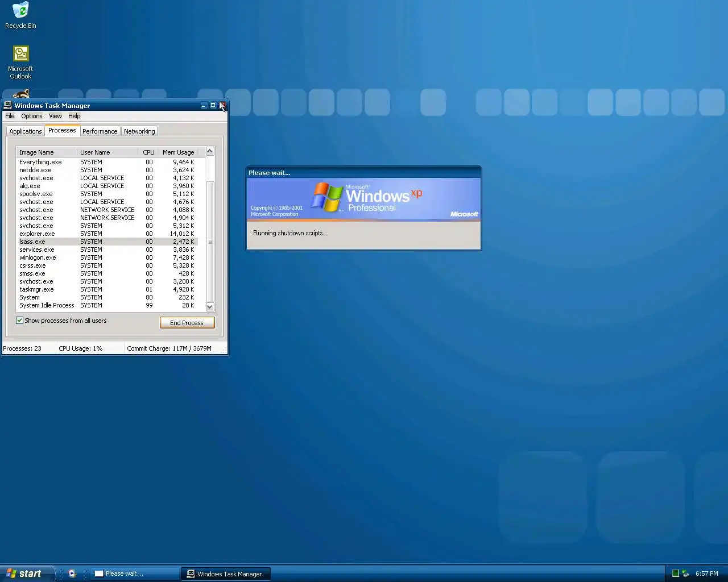Open the File menu in Task Manager
The width and height of the screenshot is (728, 582).
(x=10, y=116)
